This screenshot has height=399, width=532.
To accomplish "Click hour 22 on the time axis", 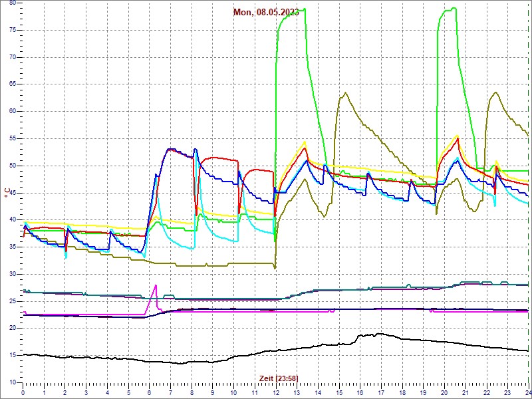I will click(x=487, y=392).
